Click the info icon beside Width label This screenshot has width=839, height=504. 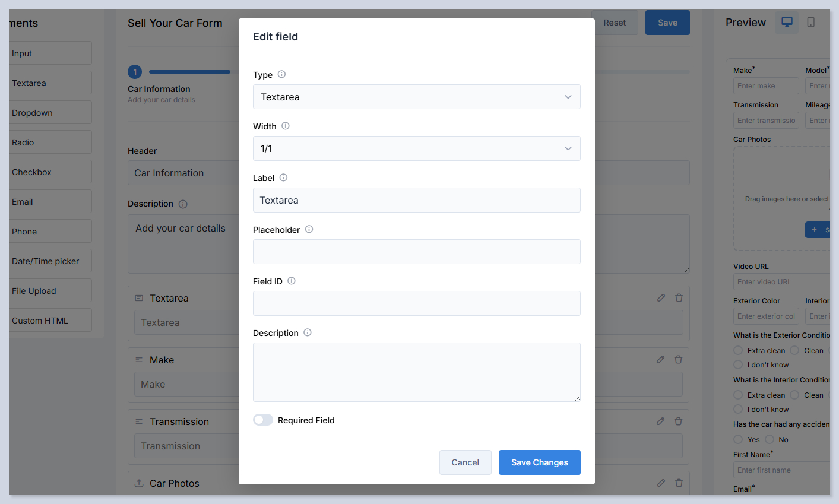pyautogui.click(x=285, y=126)
